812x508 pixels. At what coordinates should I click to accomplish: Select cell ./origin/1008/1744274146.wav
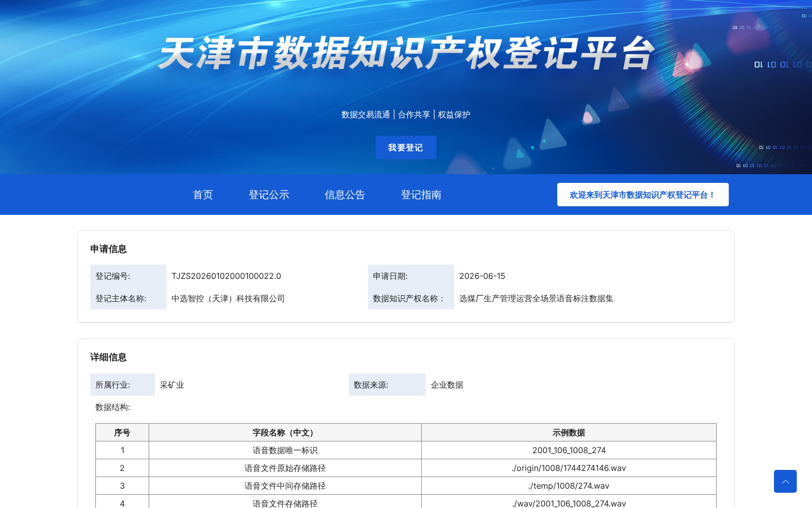point(569,468)
